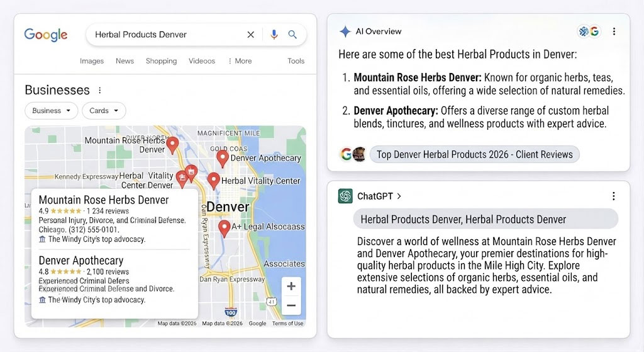Open AI Overview three-dot menu
Viewport: 644px width, 352px height.
click(614, 31)
